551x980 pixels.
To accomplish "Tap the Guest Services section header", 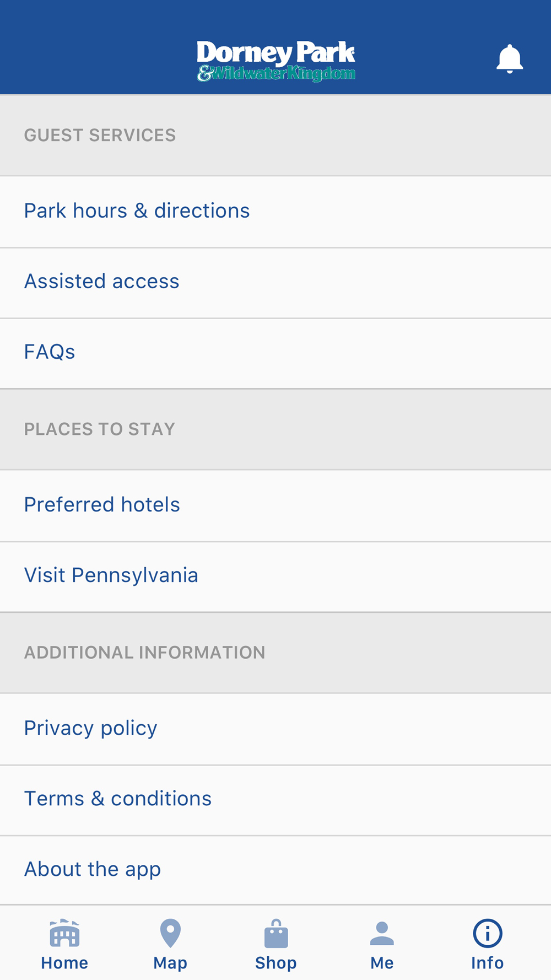I will pyautogui.click(x=100, y=135).
